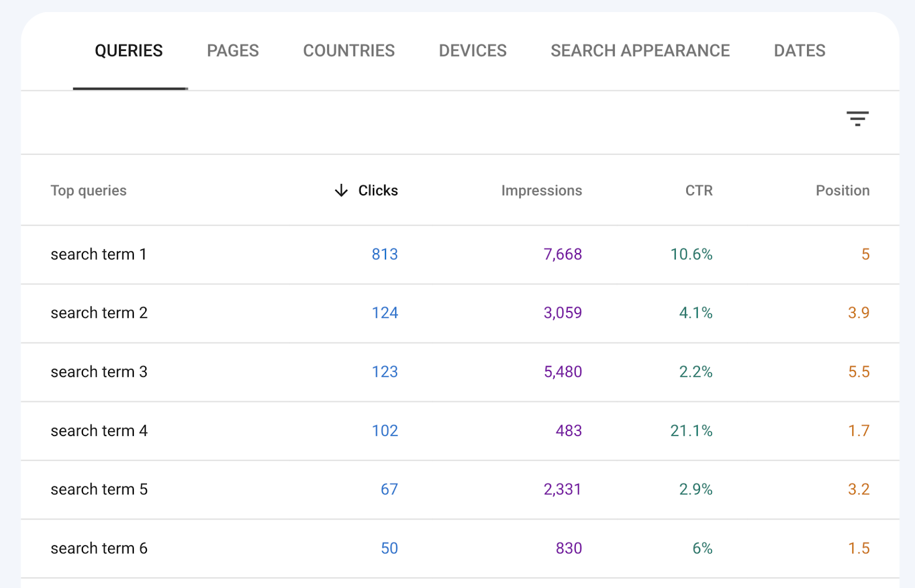
Task: Select the QUERIES tab
Action: [x=129, y=50]
